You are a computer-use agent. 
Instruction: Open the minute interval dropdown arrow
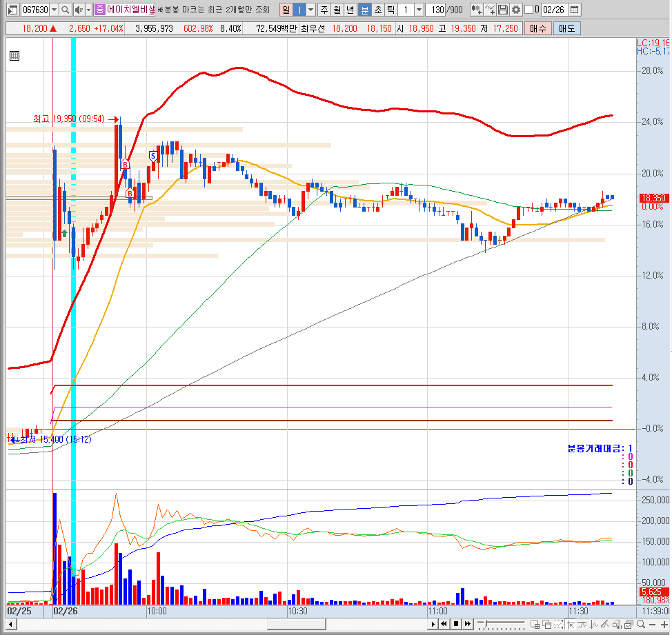419,10
